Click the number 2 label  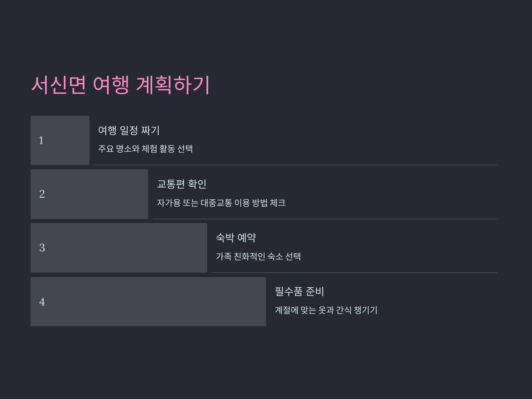point(42,194)
